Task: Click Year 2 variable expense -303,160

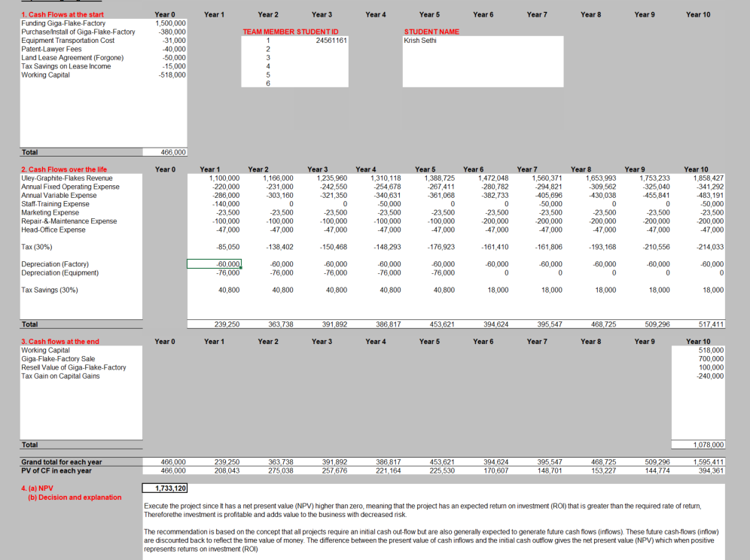Action: (279, 195)
